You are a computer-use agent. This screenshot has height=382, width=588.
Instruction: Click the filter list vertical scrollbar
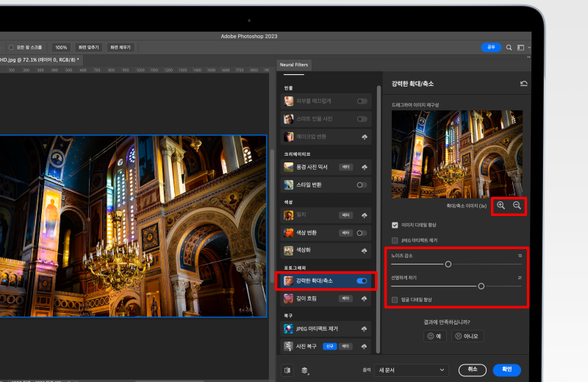coord(379,220)
